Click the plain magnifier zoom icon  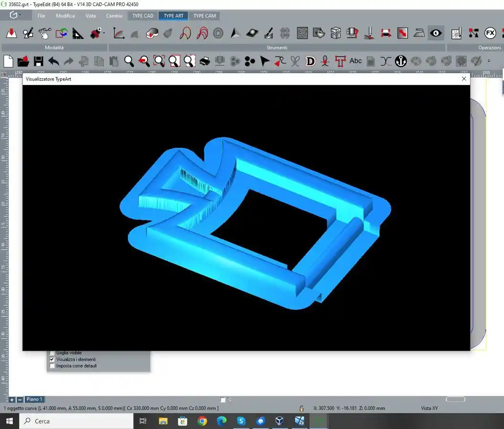point(129,61)
